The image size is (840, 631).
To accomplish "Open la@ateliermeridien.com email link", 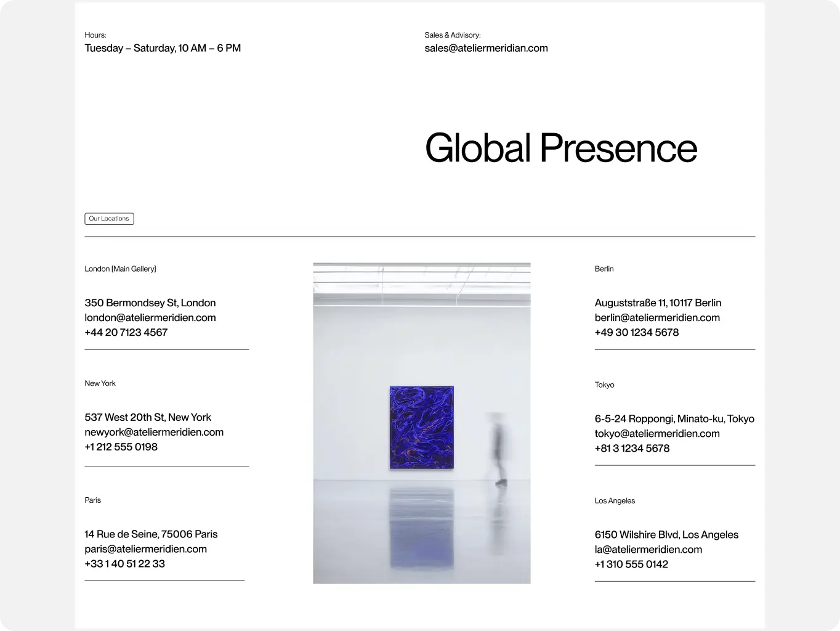I will 648,550.
